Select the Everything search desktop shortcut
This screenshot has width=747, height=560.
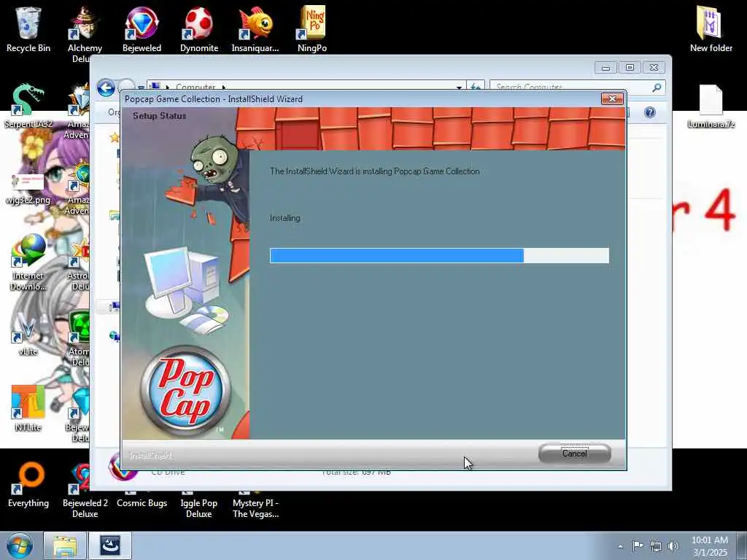click(28, 485)
